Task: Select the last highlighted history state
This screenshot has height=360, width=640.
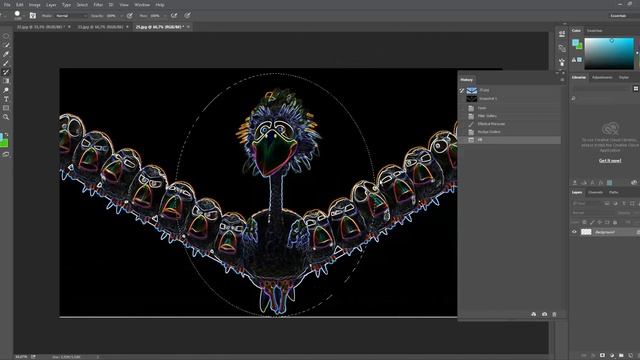Action: coord(509,140)
